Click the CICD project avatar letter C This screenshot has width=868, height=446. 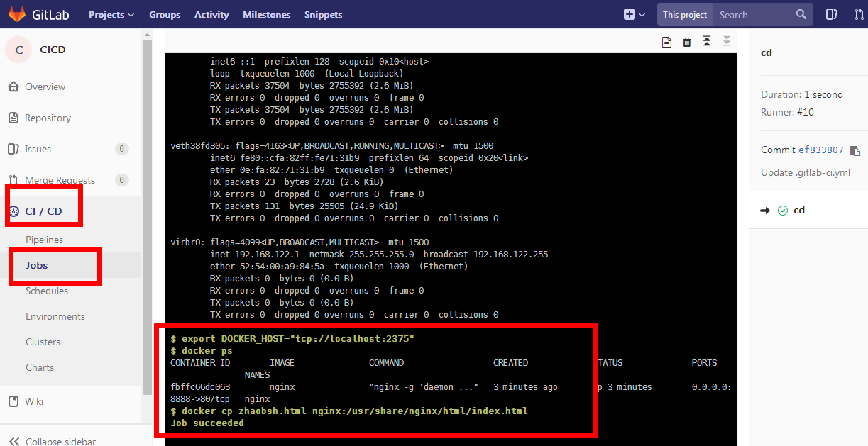tap(19, 50)
